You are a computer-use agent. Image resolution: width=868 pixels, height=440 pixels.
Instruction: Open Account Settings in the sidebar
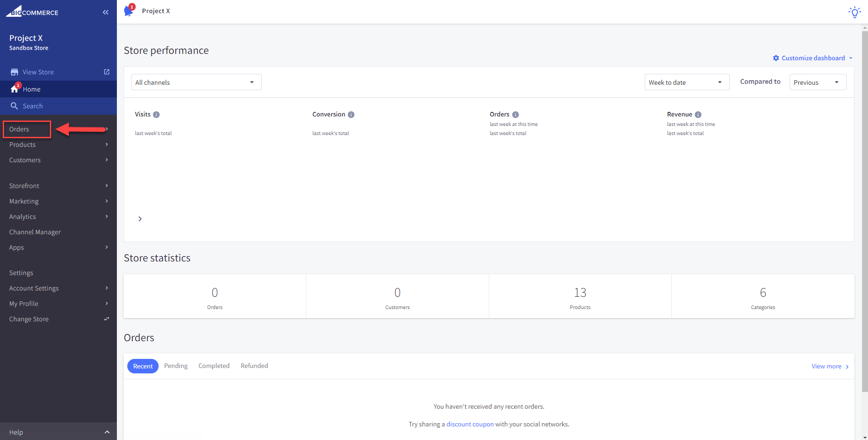[x=34, y=288]
